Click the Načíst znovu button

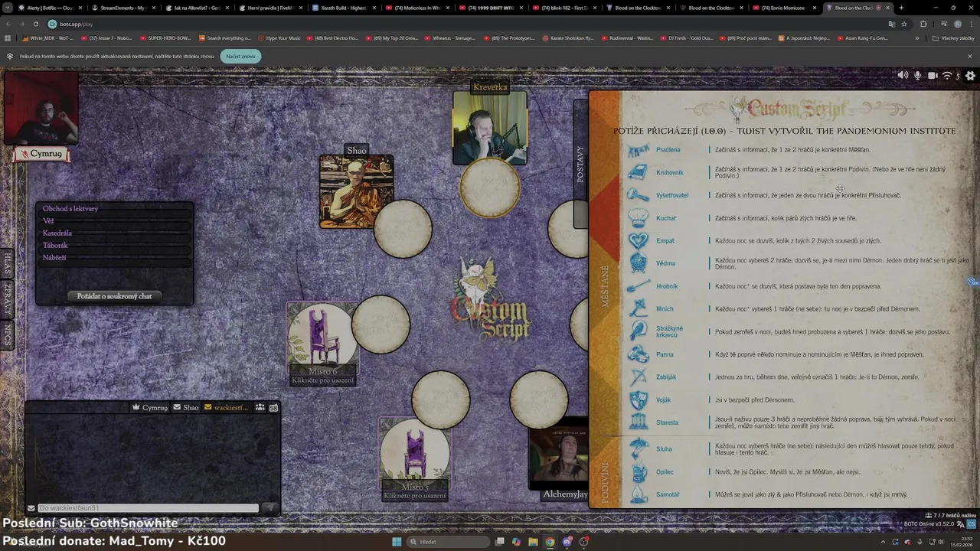tap(240, 56)
